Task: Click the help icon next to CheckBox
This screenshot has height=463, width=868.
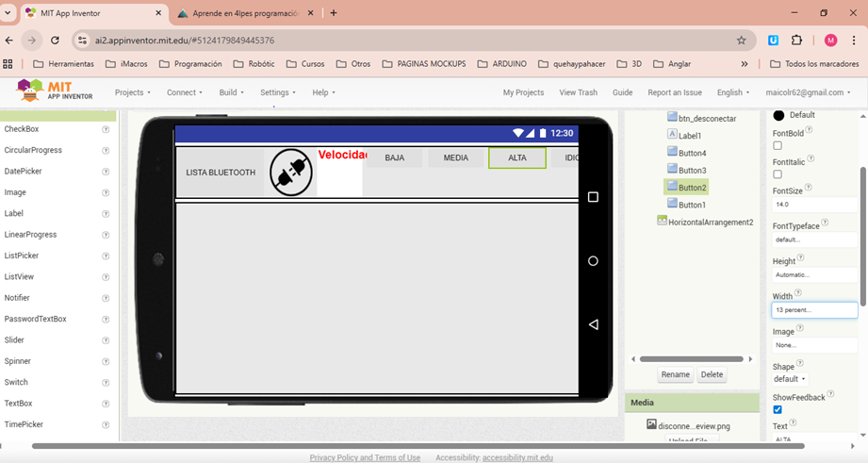Action: (x=106, y=129)
